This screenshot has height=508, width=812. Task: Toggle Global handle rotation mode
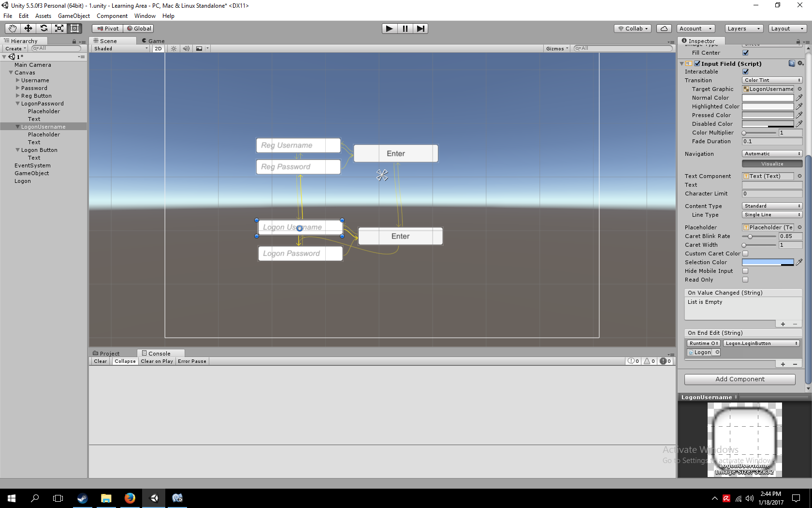[x=139, y=29]
